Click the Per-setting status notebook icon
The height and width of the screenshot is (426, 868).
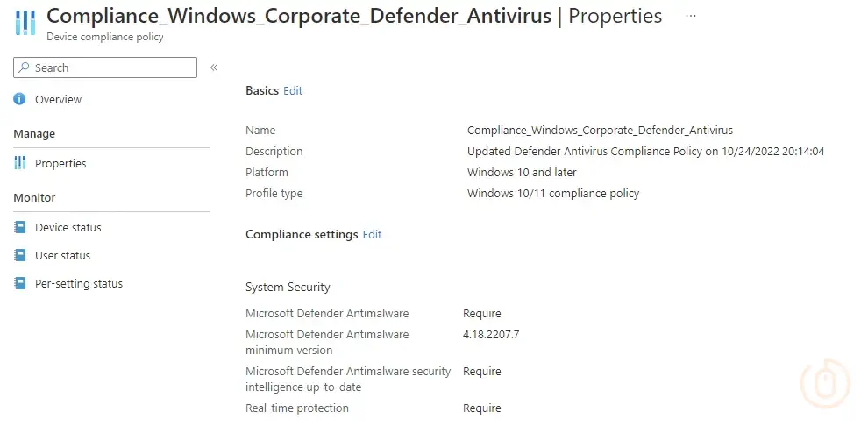(19, 283)
